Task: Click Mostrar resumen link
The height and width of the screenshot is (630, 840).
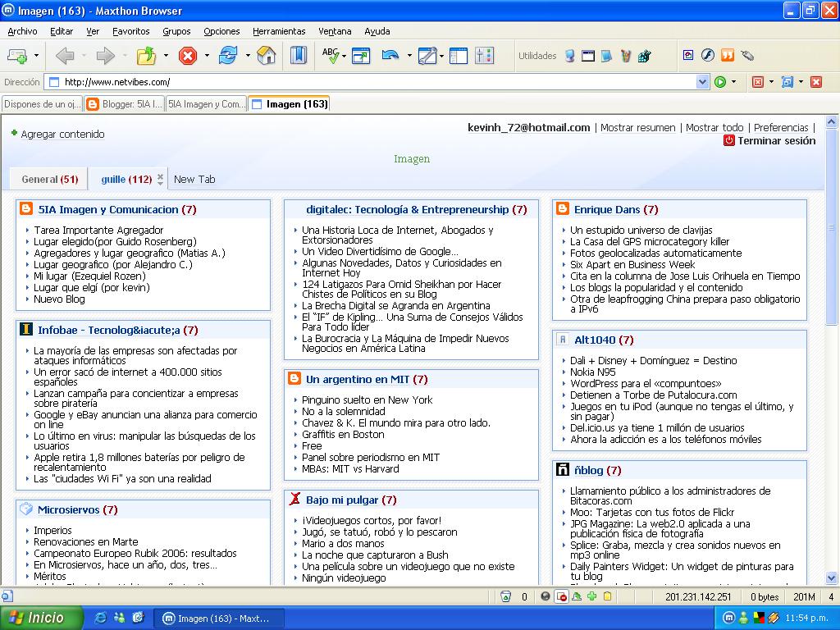Action: [637, 127]
